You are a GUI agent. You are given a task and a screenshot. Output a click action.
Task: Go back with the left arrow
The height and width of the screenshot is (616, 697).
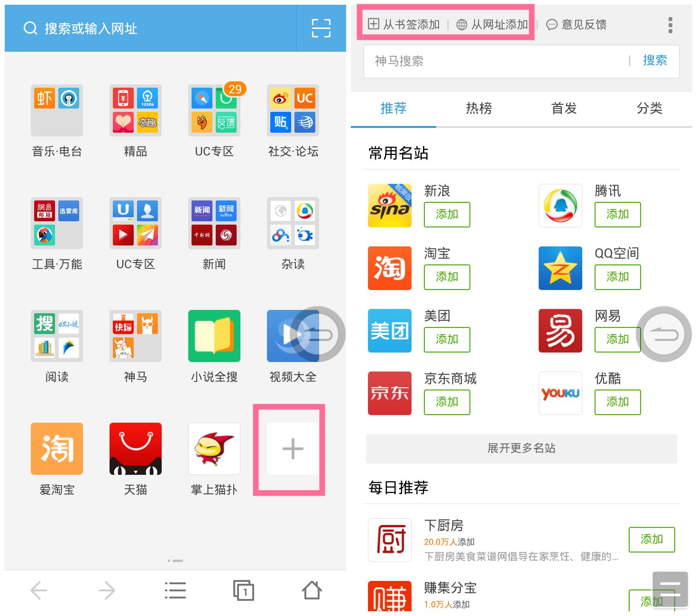39,590
